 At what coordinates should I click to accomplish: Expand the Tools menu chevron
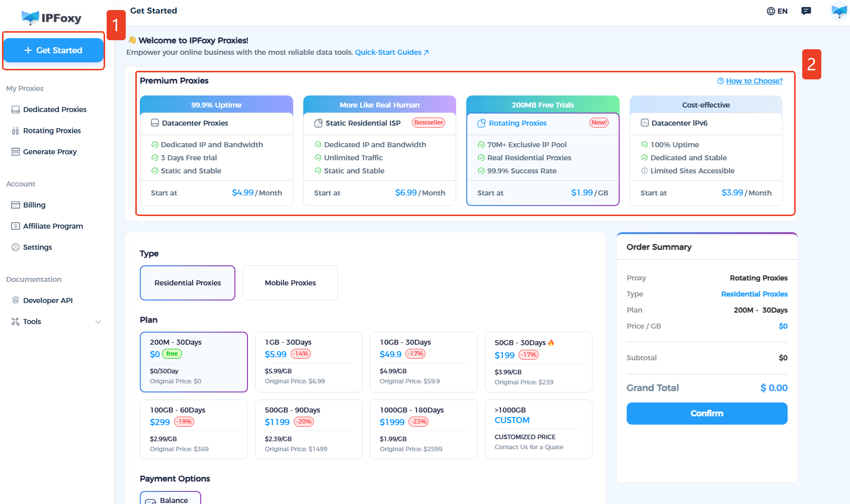(x=98, y=322)
